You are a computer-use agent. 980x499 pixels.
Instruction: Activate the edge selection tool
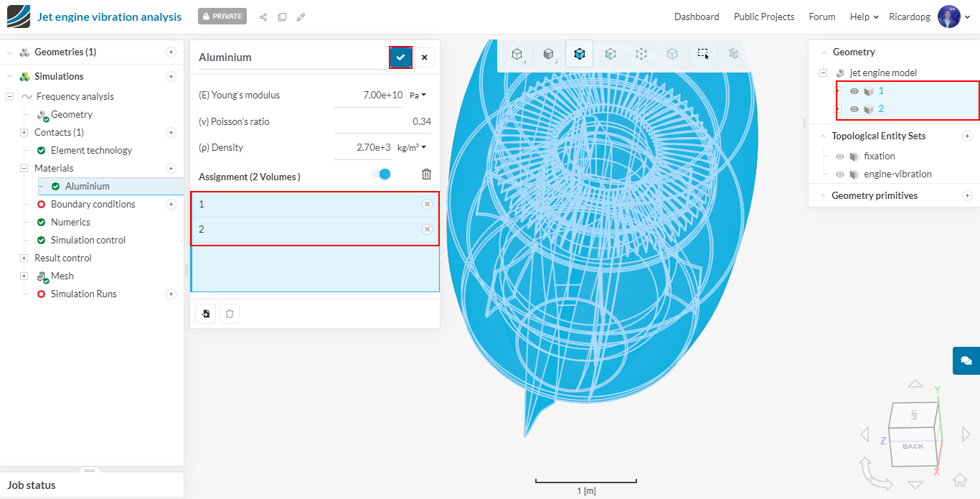(x=672, y=54)
